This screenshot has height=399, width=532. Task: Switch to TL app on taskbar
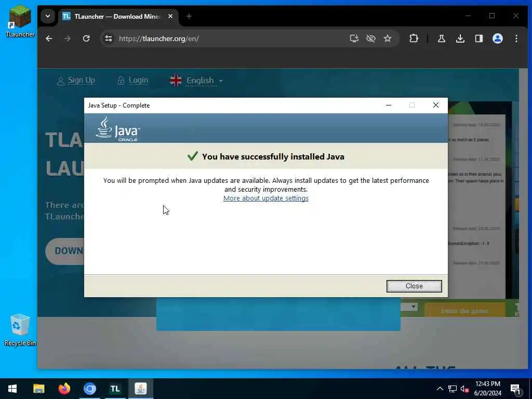pos(115,389)
